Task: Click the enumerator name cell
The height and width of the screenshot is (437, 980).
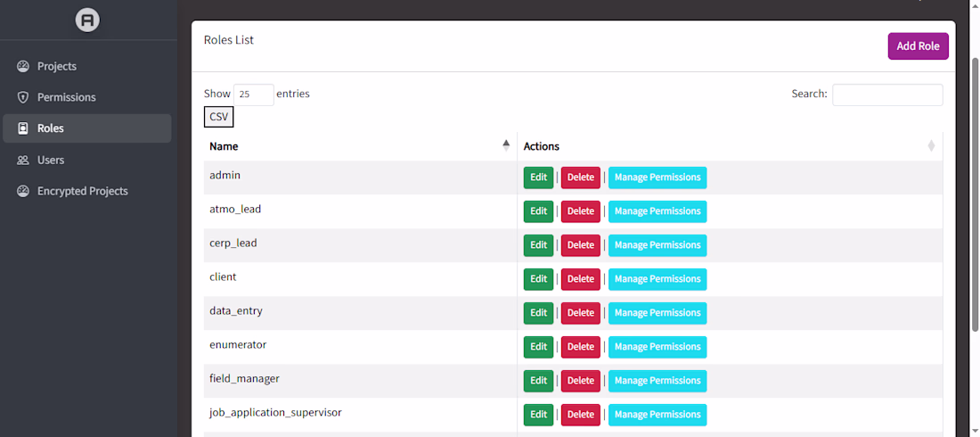Action: (x=360, y=346)
